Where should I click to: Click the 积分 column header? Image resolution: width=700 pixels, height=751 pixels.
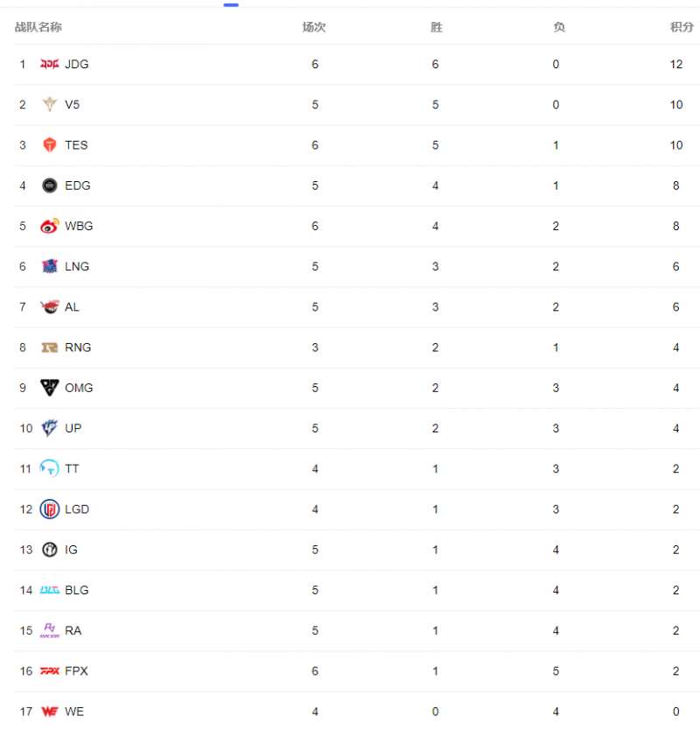pyautogui.click(x=682, y=27)
